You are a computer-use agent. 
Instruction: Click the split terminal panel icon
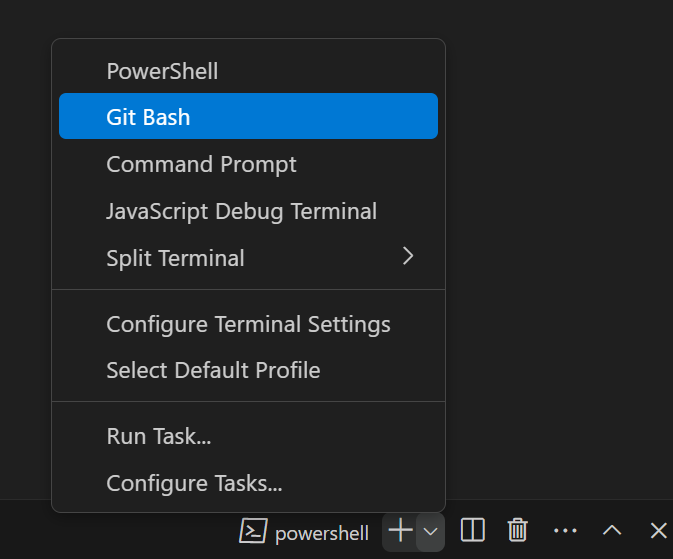tap(473, 531)
